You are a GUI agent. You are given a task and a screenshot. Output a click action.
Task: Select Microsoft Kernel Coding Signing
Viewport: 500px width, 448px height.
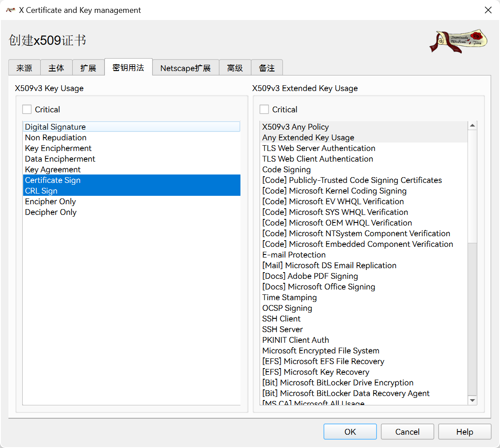[364, 190]
